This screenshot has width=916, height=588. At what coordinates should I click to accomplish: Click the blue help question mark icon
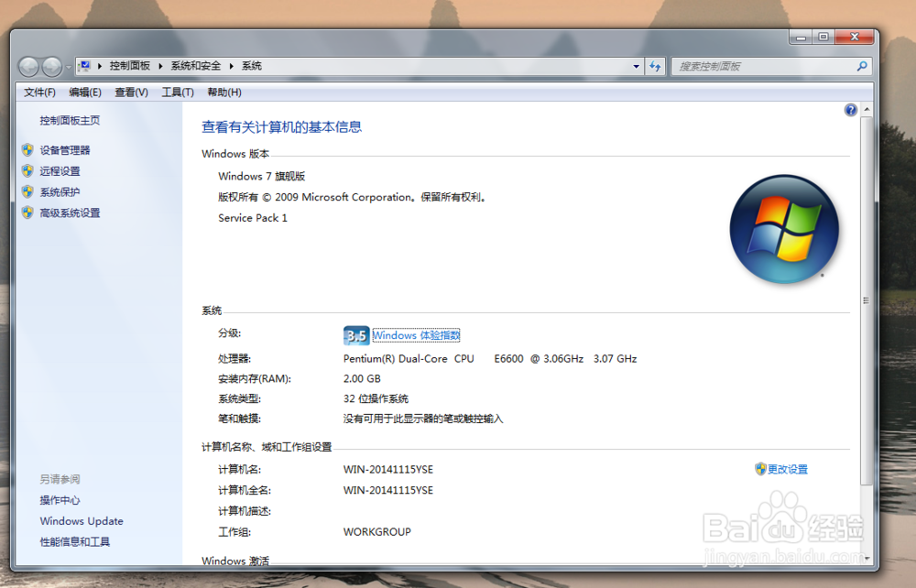tap(851, 110)
